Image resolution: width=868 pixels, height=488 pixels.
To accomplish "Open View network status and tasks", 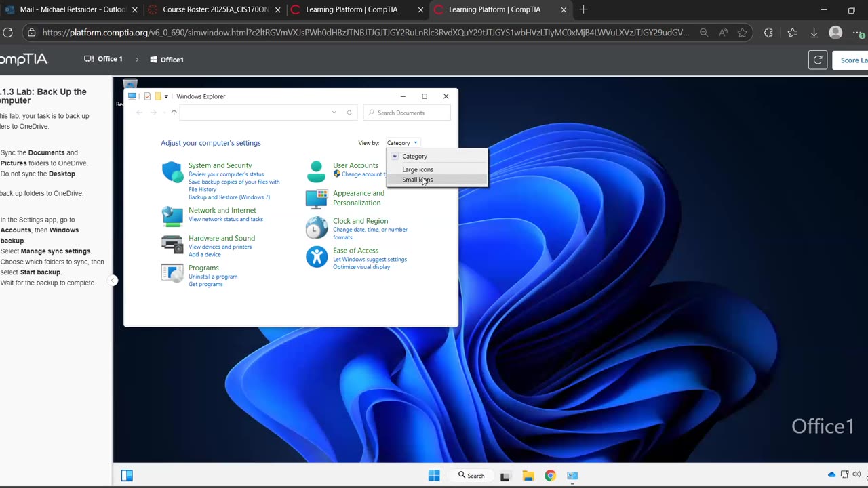I will [x=226, y=219].
